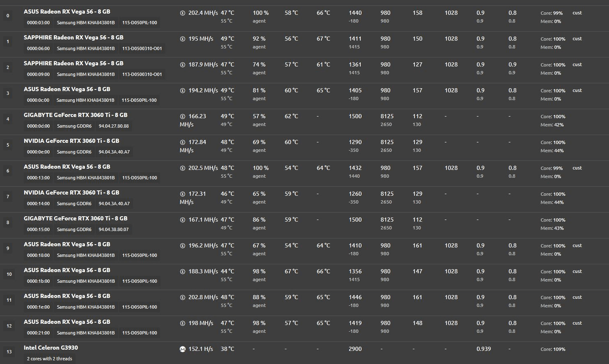Click coin icon beside 172.84 MH/s

[x=183, y=142]
